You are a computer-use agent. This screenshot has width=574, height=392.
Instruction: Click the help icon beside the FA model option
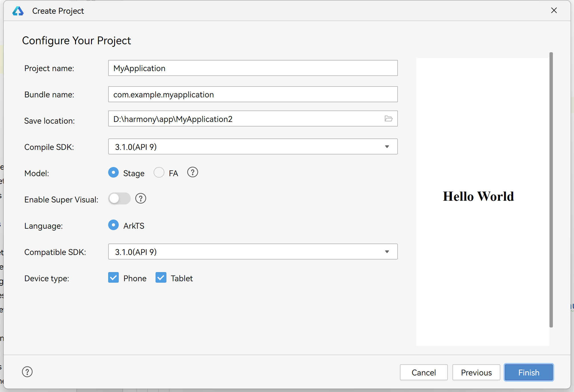(x=192, y=172)
